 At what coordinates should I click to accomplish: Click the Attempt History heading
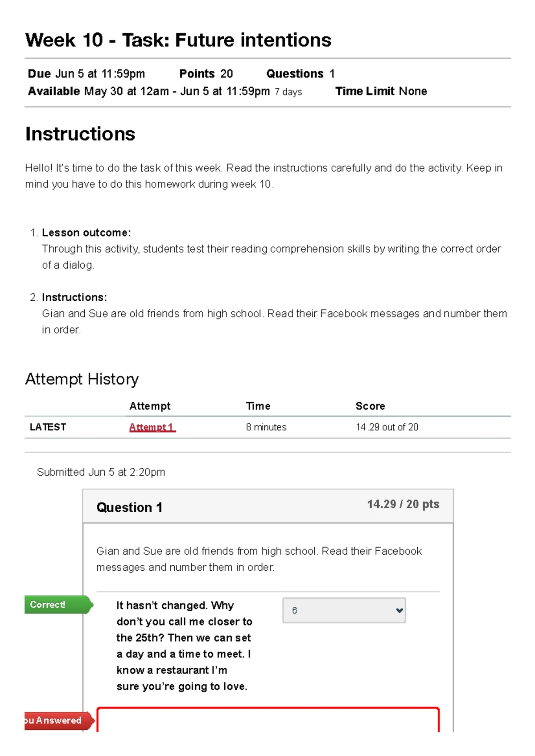[x=82, y=379]
